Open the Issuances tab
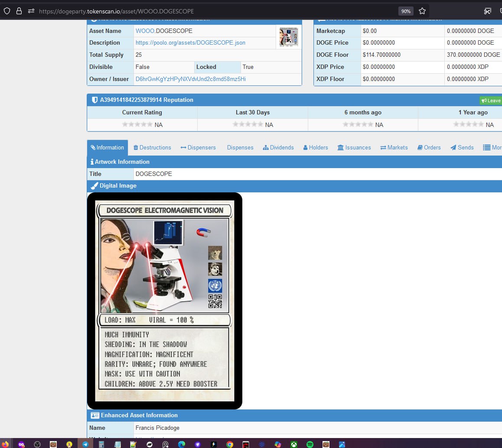502x448 pixels. [x=354, y=147]
